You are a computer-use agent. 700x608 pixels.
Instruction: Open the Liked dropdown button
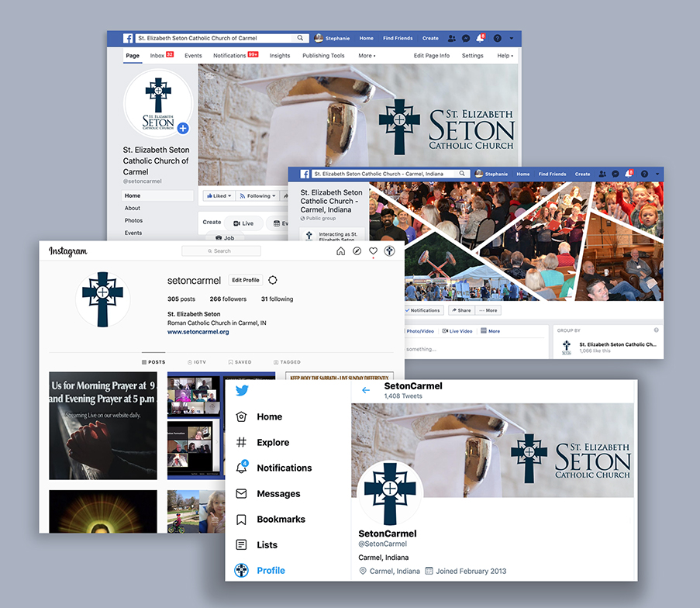[x=219, y=195]
